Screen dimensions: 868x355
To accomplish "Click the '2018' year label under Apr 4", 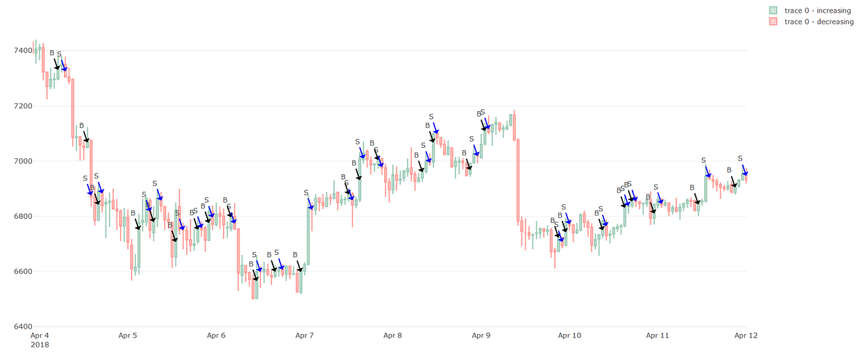I will [x=40, y=345].
